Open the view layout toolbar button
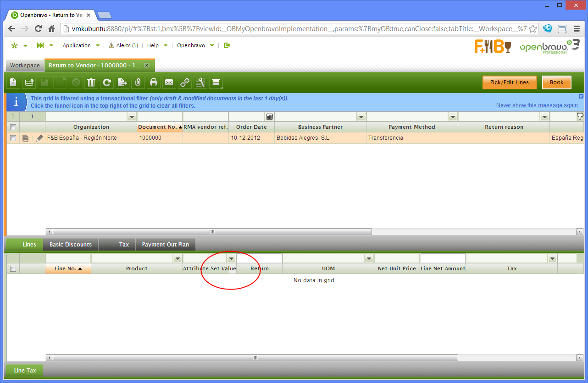This screenshot has width=588, height=383. point(216,82)
